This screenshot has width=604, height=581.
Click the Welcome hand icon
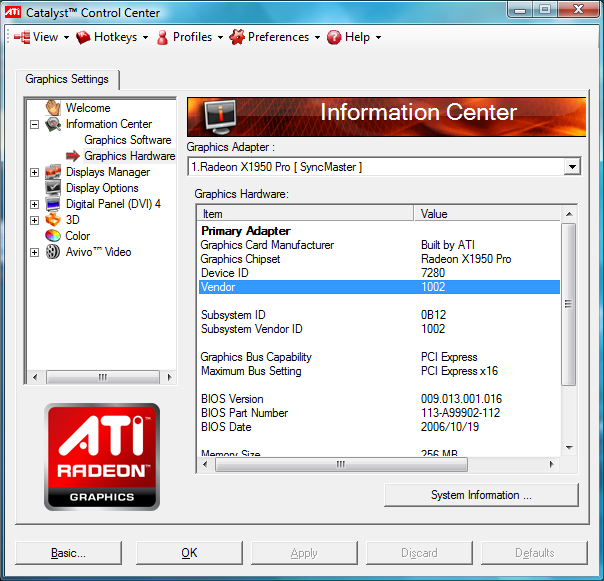point(53,107)
